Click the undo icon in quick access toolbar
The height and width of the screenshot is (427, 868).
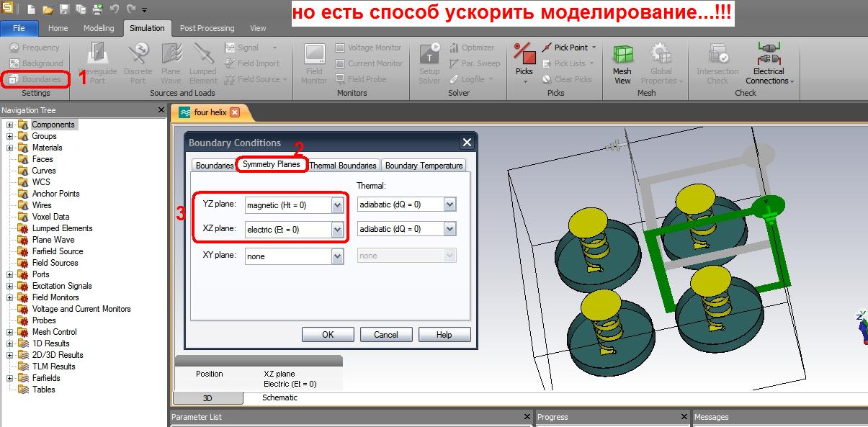pyautogui.click(x=115, y=9)
